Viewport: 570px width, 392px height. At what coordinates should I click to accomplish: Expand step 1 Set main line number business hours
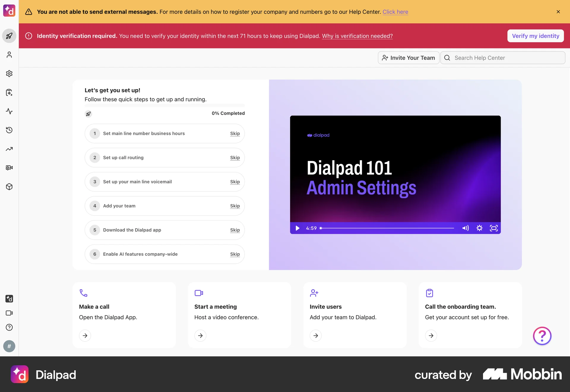pyautogui.click(x=144, y=133)
